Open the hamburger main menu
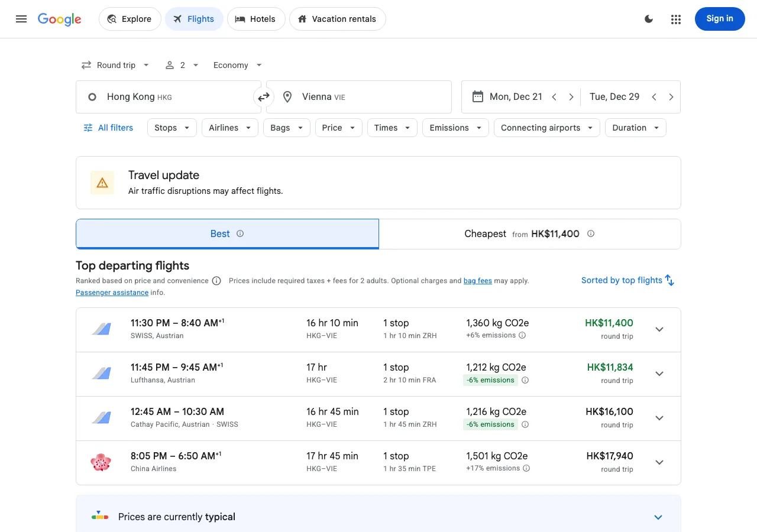 pos(21,19)
